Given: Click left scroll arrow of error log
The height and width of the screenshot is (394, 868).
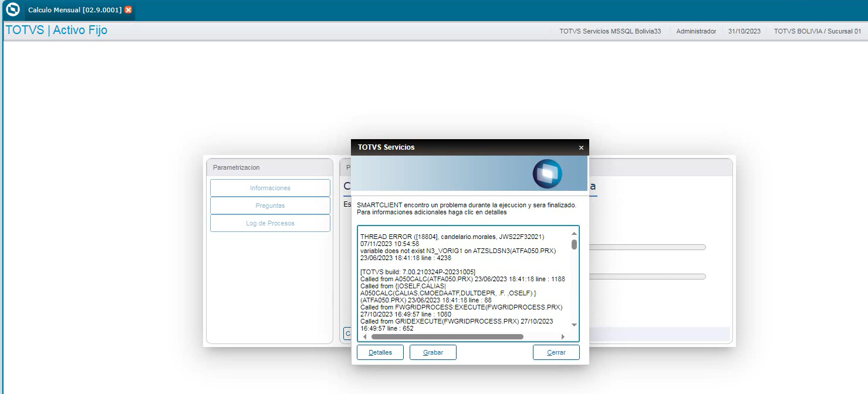Looking at the screenshot, I should (x=364, y=336).
